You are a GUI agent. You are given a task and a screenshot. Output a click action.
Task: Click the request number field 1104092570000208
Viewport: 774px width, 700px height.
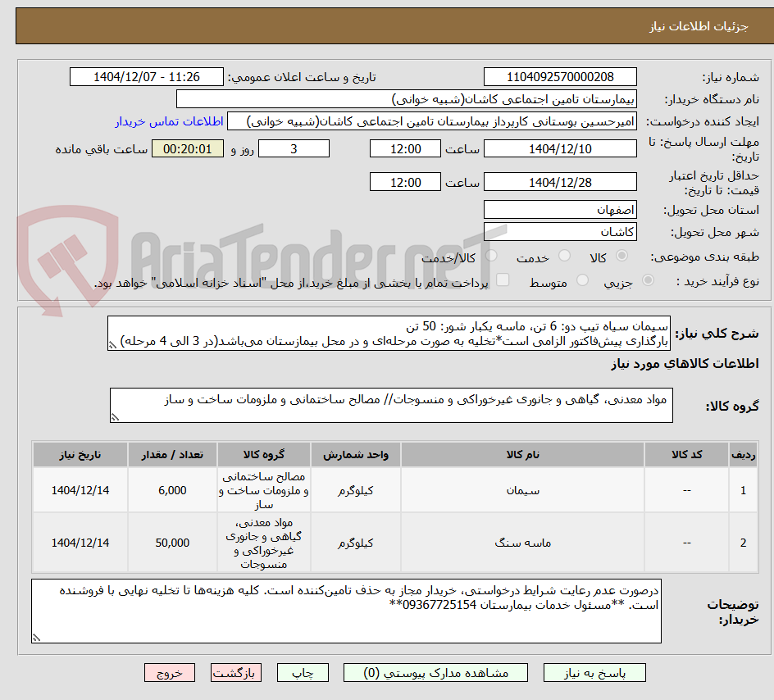tap(560, 77)
